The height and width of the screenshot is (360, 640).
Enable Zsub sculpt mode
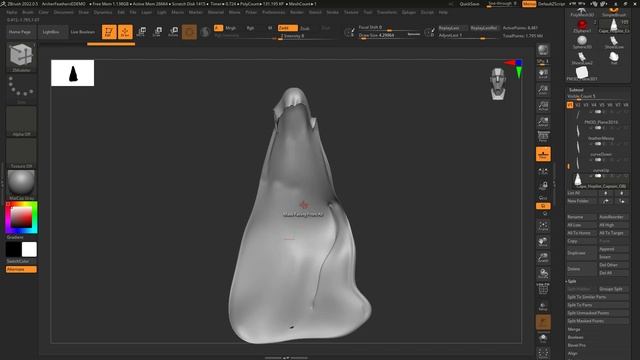tap(305, 28)
